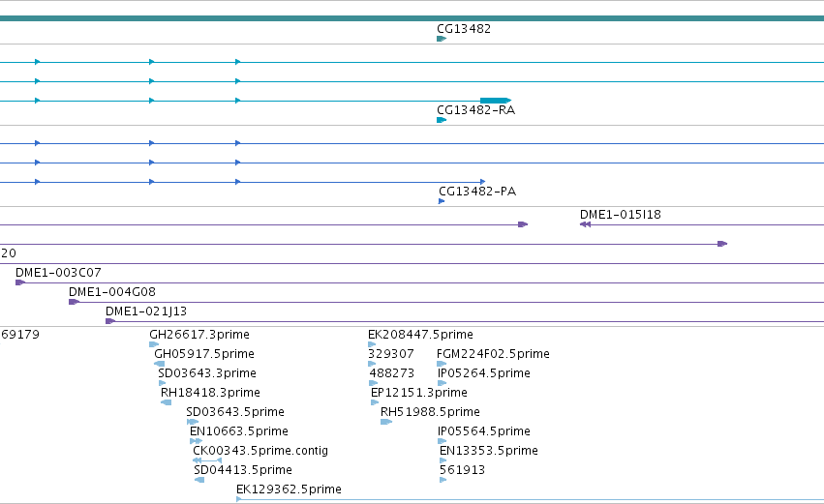Screen dimensions: 824x504
Task: Click the CG13482-RA transcript label
Action: point(475,110)
